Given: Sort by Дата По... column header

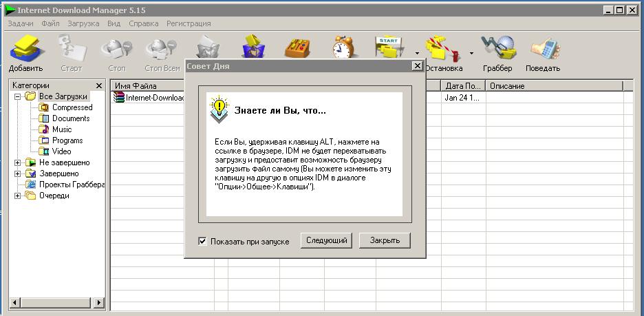Looking at the screenshot, I should pos(464,86).
